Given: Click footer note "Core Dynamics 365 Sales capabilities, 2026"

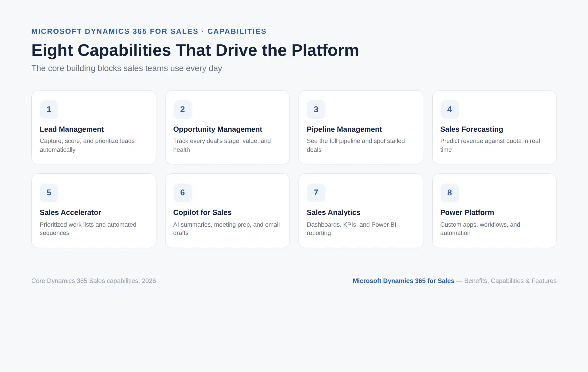Looking at the screenshot, I should (x=94, y=281).
